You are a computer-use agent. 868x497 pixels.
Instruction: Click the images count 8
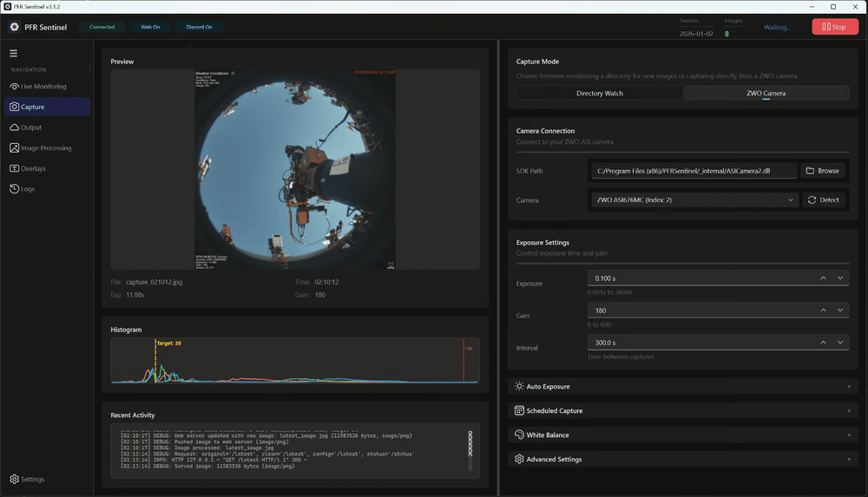[727, 34]
